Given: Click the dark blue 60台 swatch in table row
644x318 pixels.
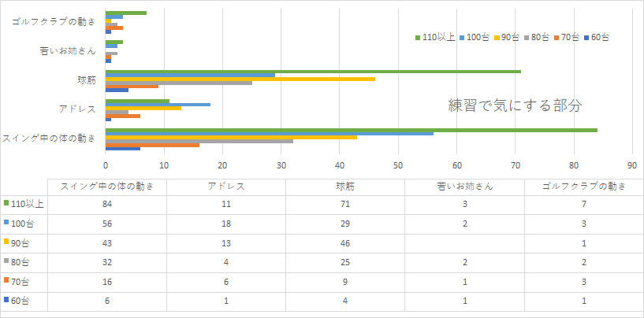Looking at the screenshot, I should click(6, 300).
